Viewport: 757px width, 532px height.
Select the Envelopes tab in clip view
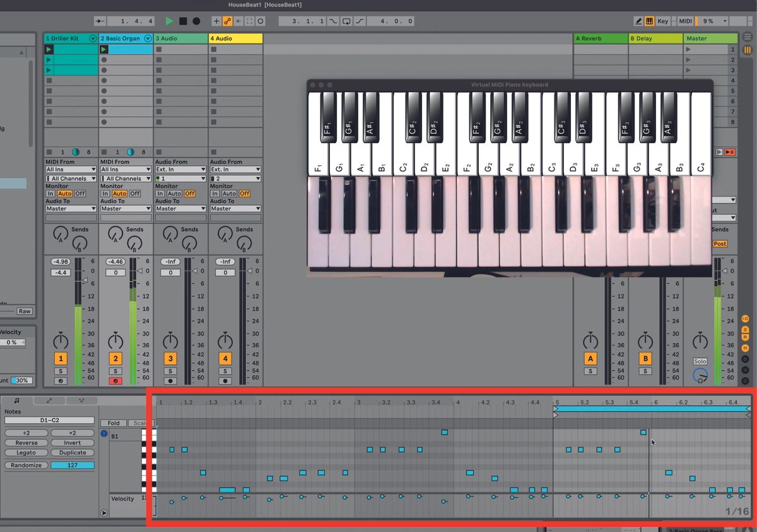[49, 400]
